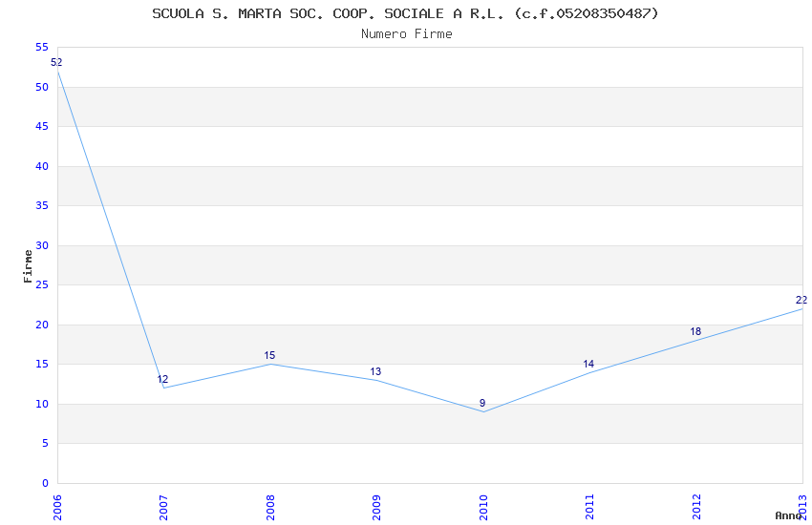Select the data label 9 for 2010
Viewport: 812px width, 525px height.
point(482,403)
